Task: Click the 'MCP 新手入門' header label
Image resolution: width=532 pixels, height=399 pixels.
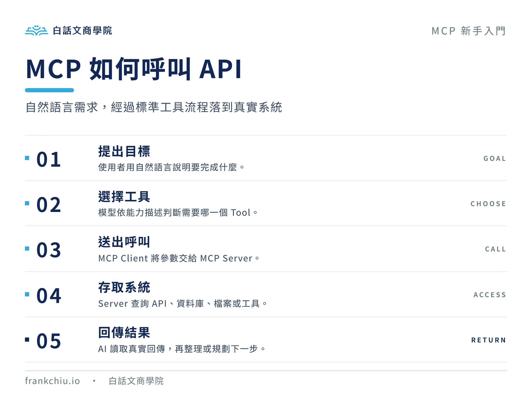Action: coord(469,31)
